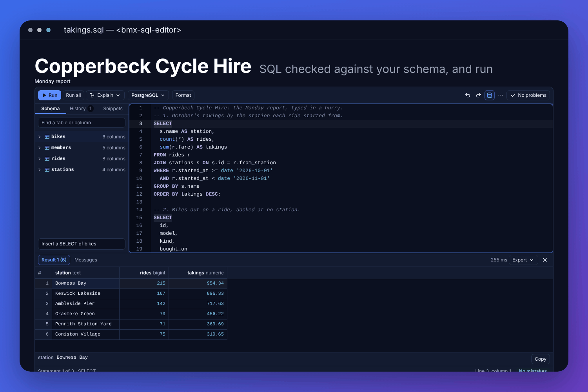Show the Messages tab

[x=86, y=260]
